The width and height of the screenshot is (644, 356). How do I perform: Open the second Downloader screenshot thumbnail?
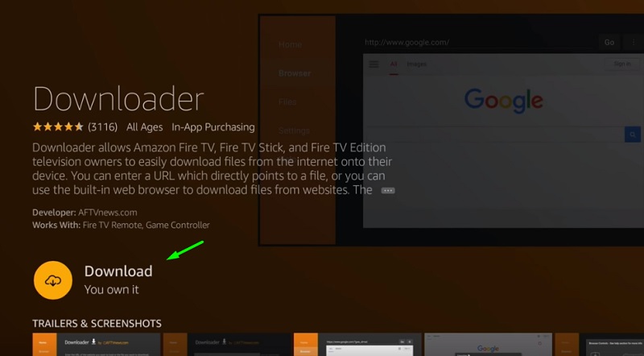click(227, 345)
